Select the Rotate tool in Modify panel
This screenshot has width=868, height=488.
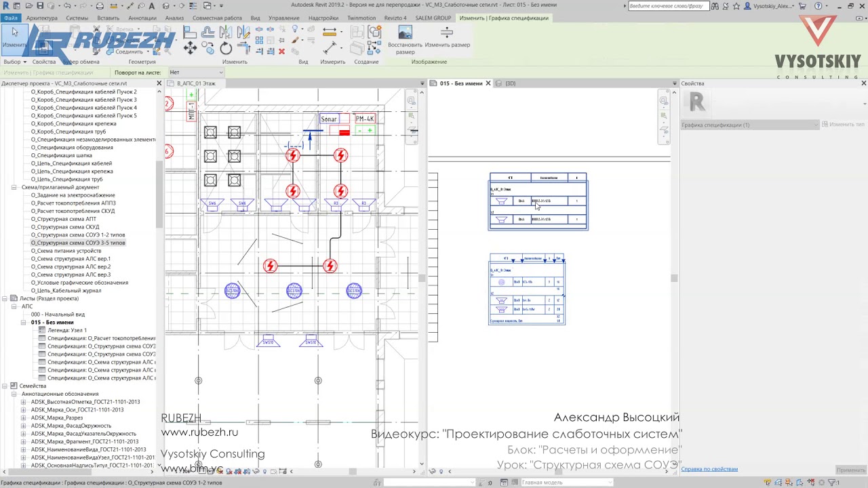226,47
